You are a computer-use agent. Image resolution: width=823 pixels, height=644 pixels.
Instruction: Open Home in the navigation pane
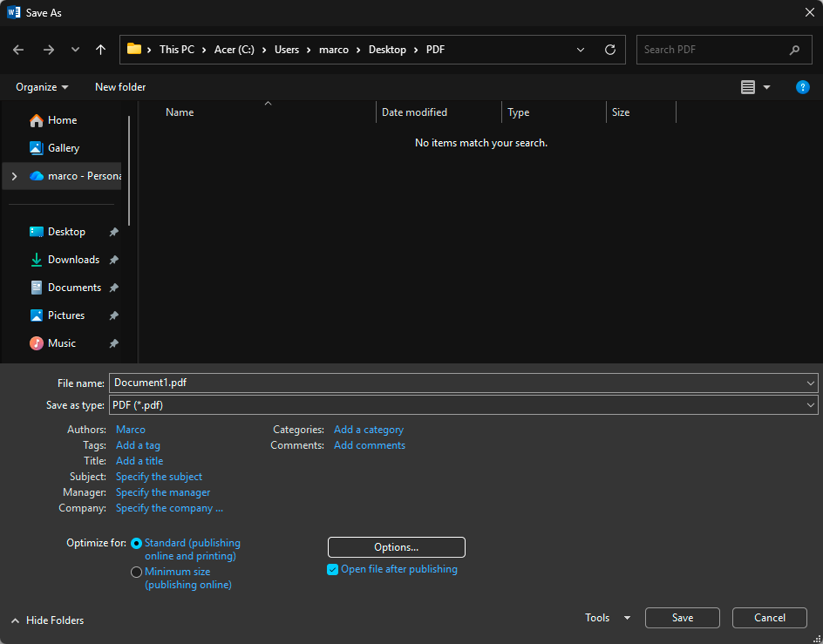(62, 120)
